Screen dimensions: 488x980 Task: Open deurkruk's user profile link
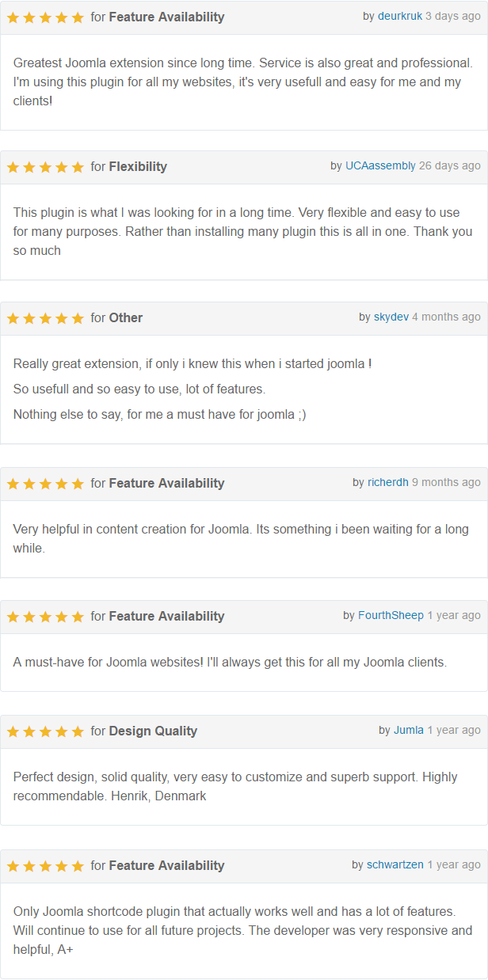coord(400,16)
